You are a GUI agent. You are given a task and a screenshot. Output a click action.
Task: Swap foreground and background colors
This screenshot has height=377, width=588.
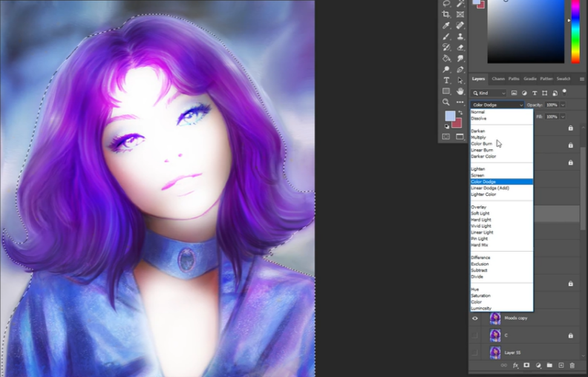point(460,112)
